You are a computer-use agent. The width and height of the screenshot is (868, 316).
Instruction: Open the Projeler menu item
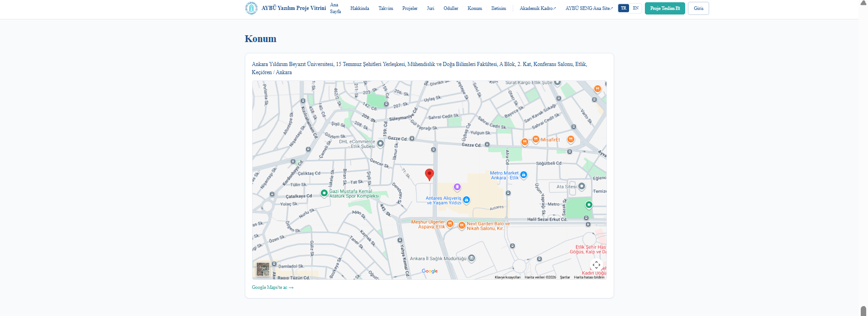(x=410, y=8)
